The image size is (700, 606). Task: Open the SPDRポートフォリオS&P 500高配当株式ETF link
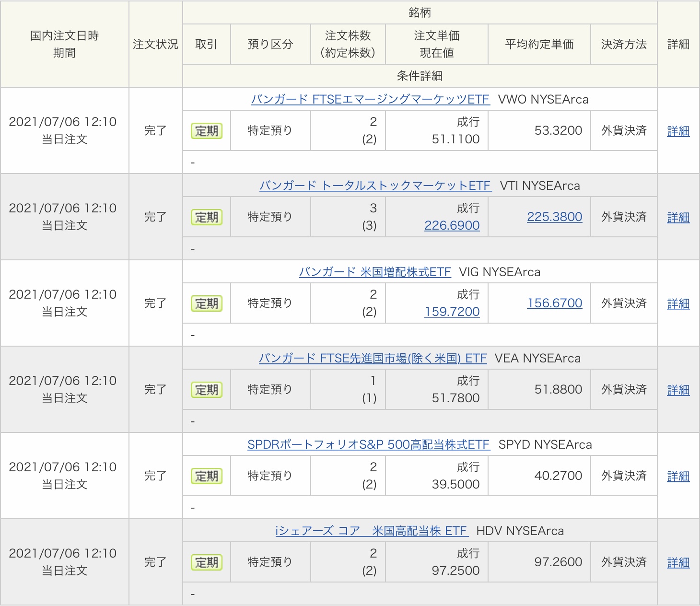(x=369, y=444)
